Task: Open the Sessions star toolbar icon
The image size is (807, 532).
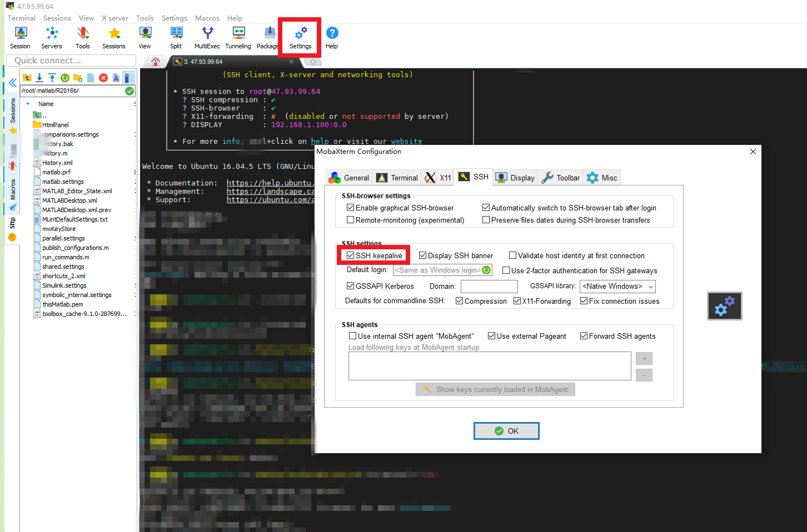Action: click(x=114, y=38)
